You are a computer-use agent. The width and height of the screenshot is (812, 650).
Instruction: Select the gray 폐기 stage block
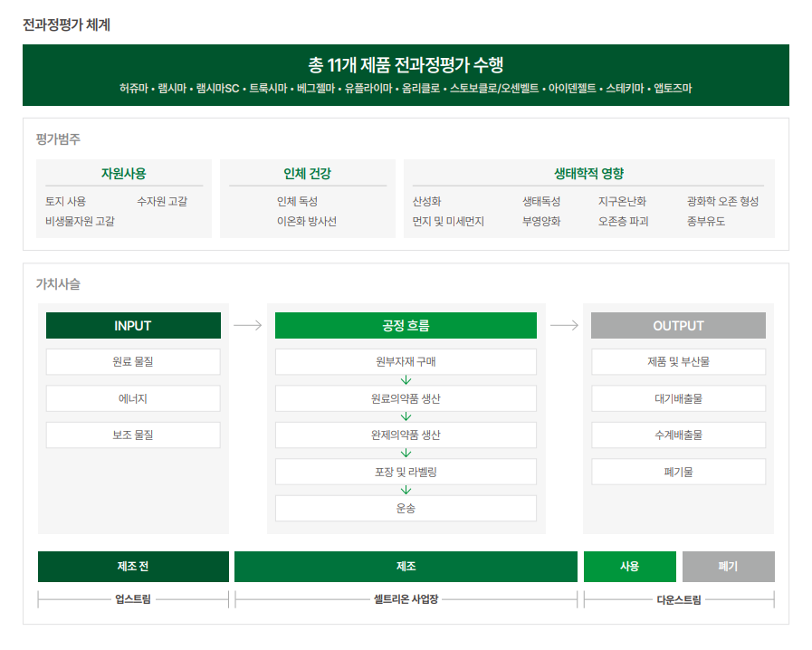pos(728,566)
